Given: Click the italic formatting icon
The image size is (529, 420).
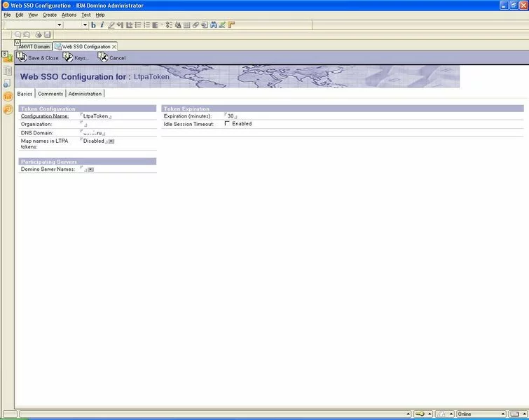Looking at the screenshot, I should pyautogui.click(x=102, y=24).
